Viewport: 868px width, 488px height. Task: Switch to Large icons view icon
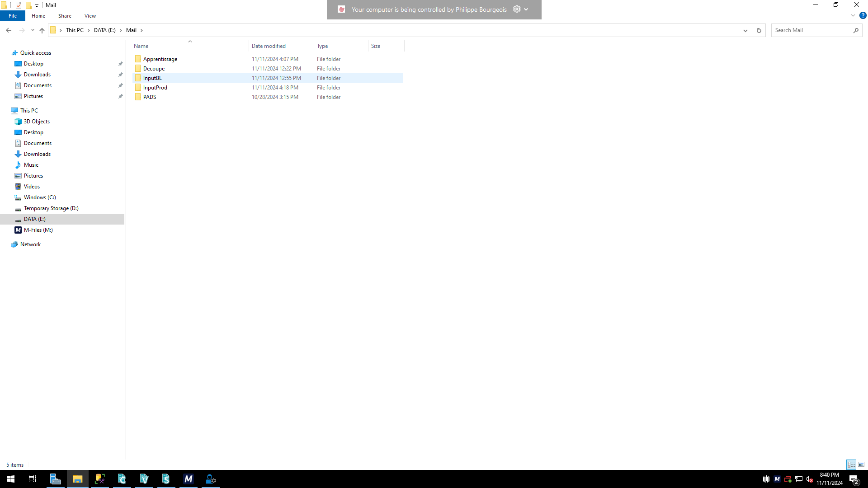[861, 465]
